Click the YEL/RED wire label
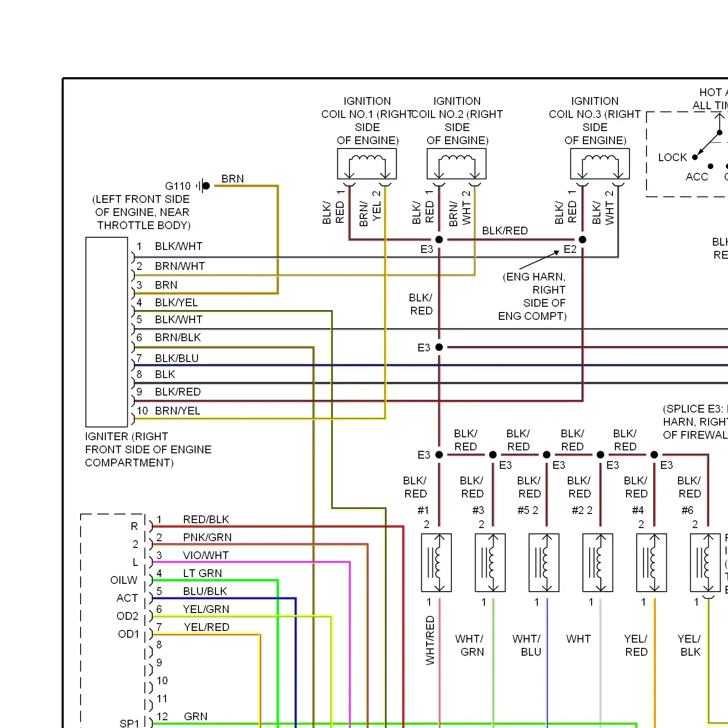Viewport: 728px width, 728px height. 206,627
